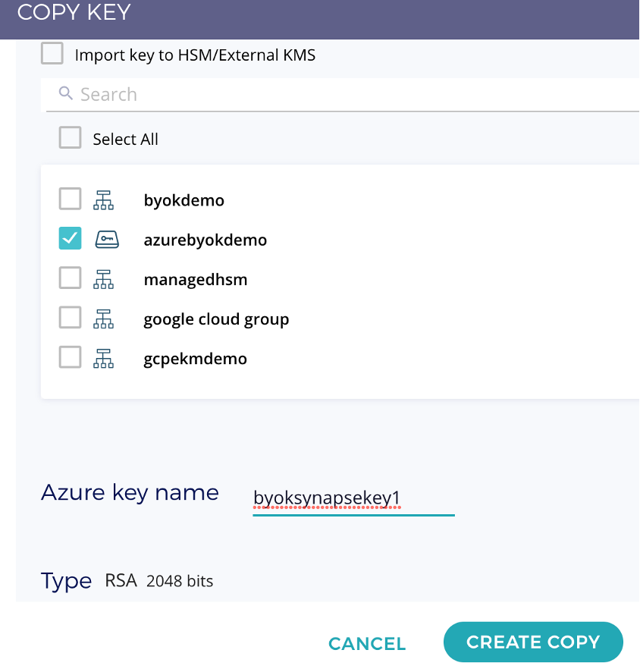Select the gcpekmdemo group name
This screenshot has height=672, width=640.
196,360
